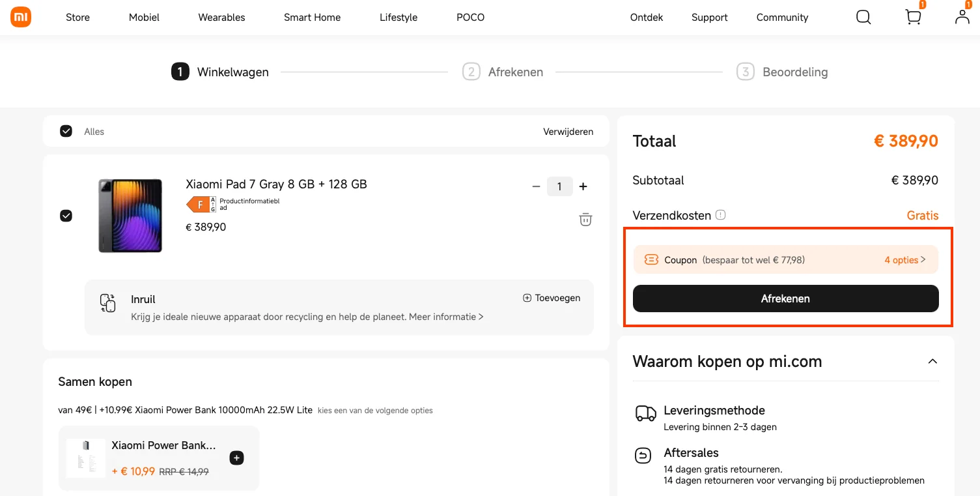Click the Leveringsmethode delivery truck icon
This screenshot has height=496, width=980.
click(644, 413)
